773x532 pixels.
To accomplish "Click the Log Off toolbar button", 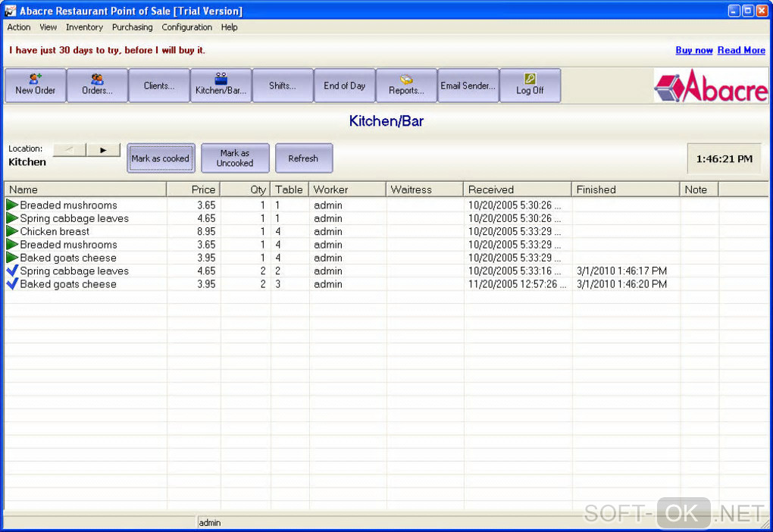I will pos(530,86).
